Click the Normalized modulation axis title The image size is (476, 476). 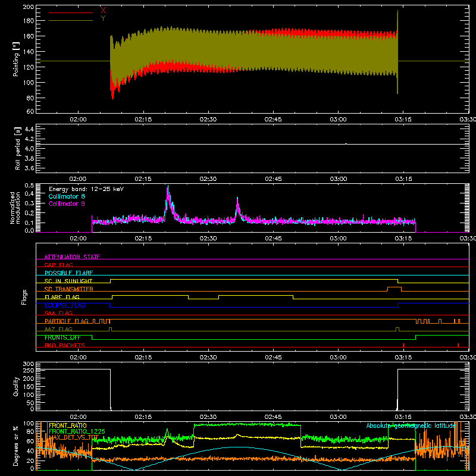click(x=15, y=208)
